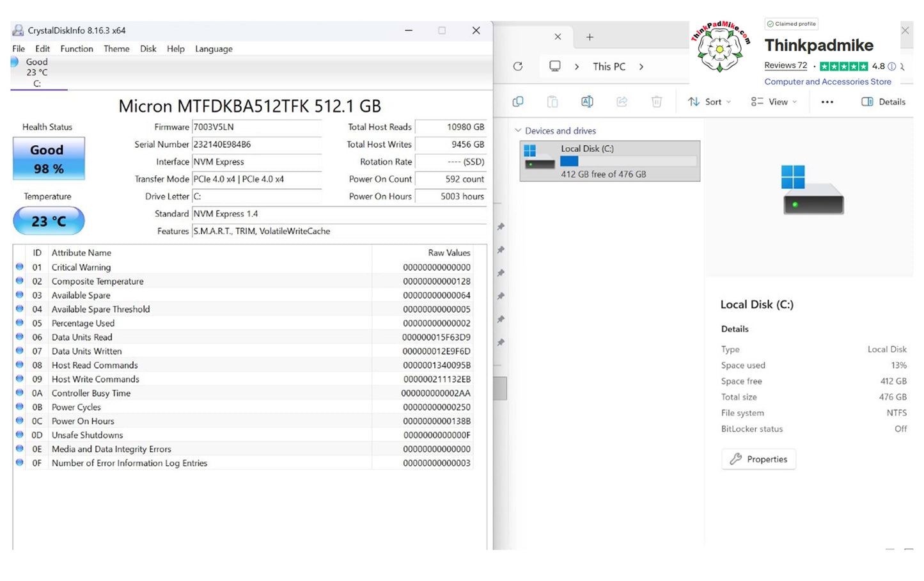Refresh the File Explorer view

point(518,67)
